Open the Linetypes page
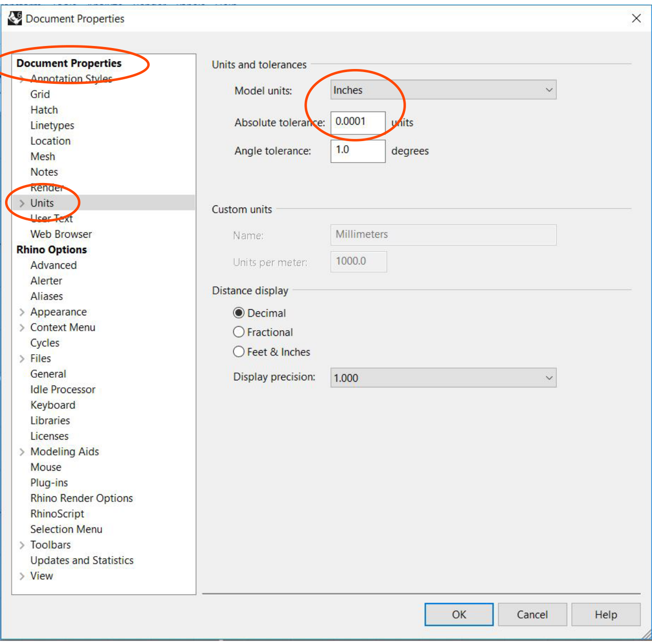Image resolution: width=652 pixels, height=644 pixels. [52, 125]
